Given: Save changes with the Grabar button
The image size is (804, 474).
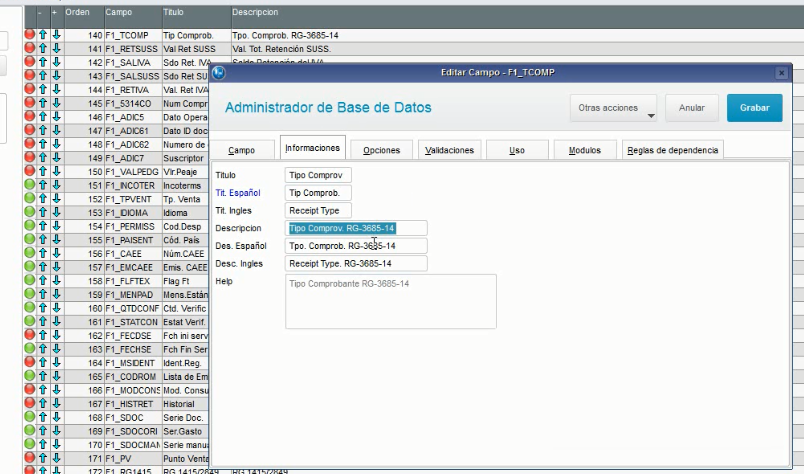Looking at the screenshot, I should point(754,108).
